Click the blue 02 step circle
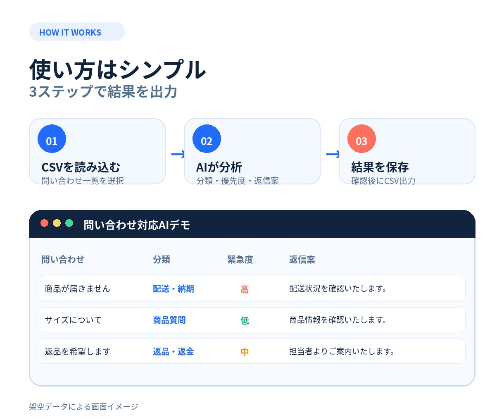This screenshot has width=504, height=420. (x=207, y=139)
